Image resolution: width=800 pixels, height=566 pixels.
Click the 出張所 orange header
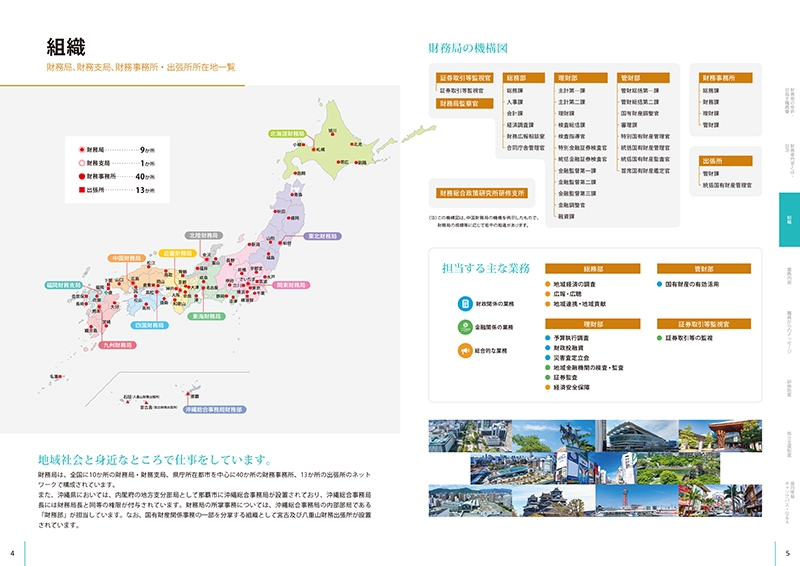(x=725, y=161)
